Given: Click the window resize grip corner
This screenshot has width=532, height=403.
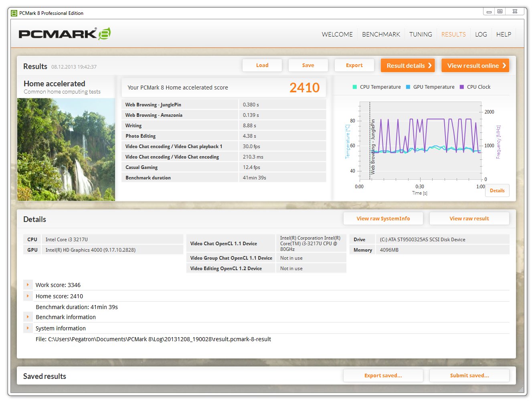Looking at the screenshot, I should 520,389.
